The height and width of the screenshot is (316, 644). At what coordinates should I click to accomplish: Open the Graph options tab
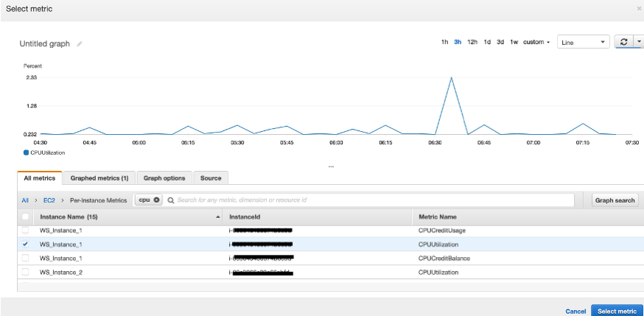[x=164, y=178]
